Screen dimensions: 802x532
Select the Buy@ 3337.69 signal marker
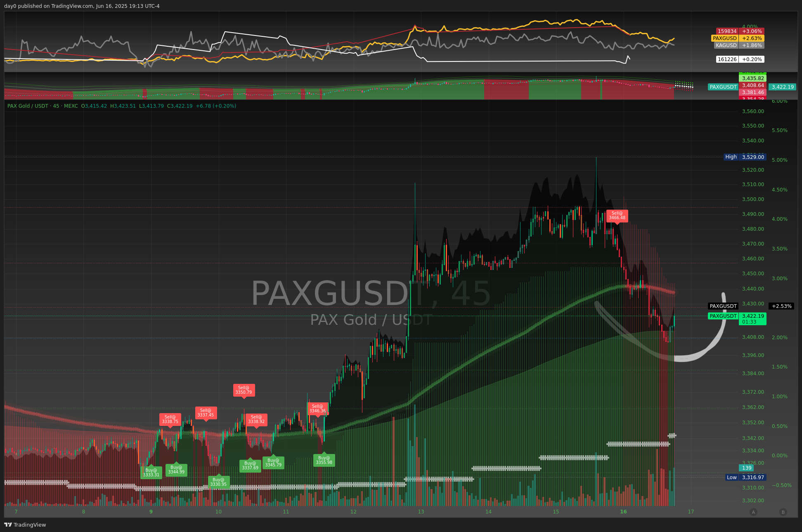point(250,466)
